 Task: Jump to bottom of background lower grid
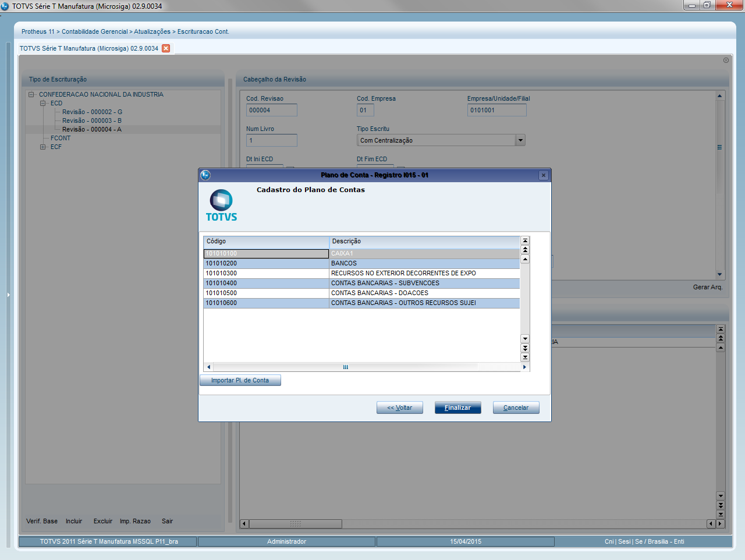coord(721,515)
